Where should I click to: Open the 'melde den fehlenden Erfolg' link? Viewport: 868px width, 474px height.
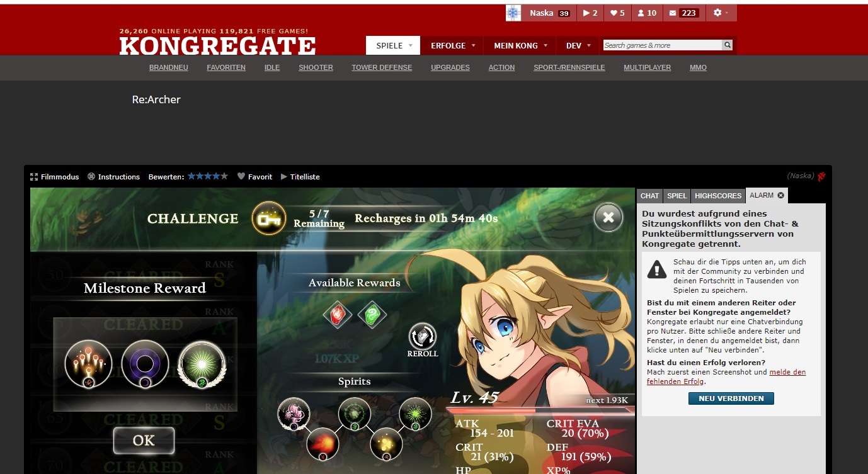[726, 376]
